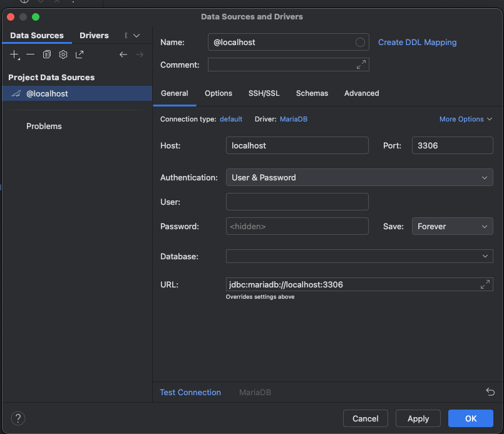Click the Test Connection link

(190, 393)
